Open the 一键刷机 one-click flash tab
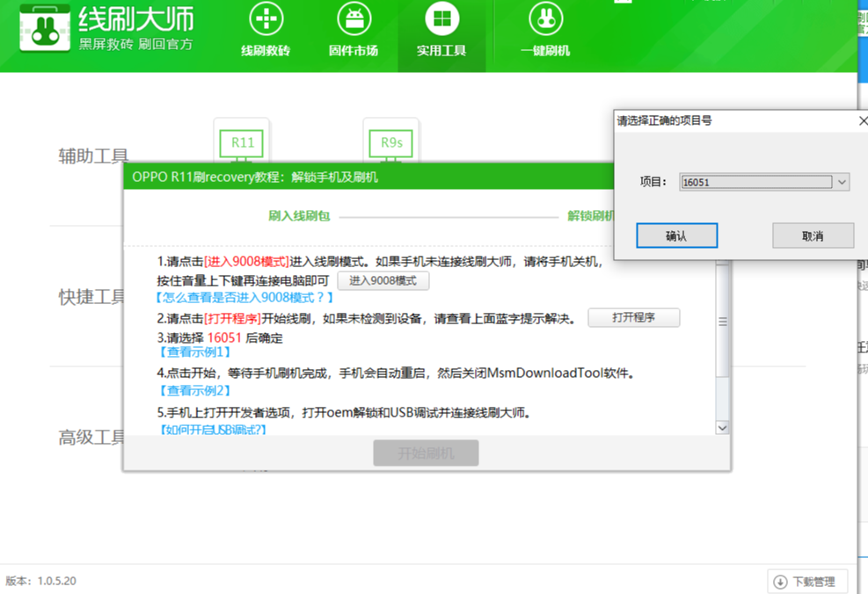Screen dimensions: 868x594 (545, 29)
